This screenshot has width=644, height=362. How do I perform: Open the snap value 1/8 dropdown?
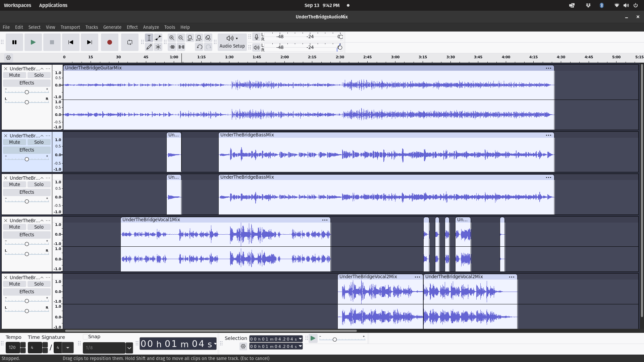[x=129, y=348]
